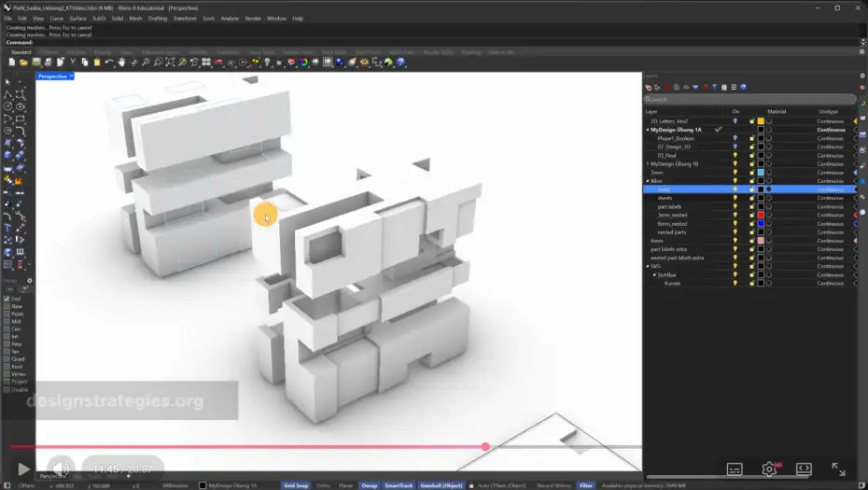Collapse the MyDesign Übung 1A layer group
The width and height of the screenshot is (868, 490).
point(648,130)
